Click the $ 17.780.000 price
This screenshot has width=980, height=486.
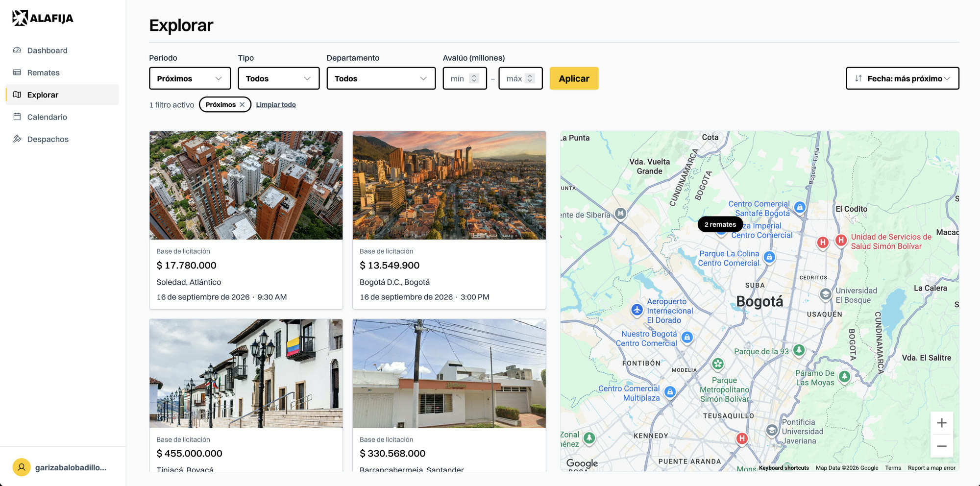tap(186, 266)
